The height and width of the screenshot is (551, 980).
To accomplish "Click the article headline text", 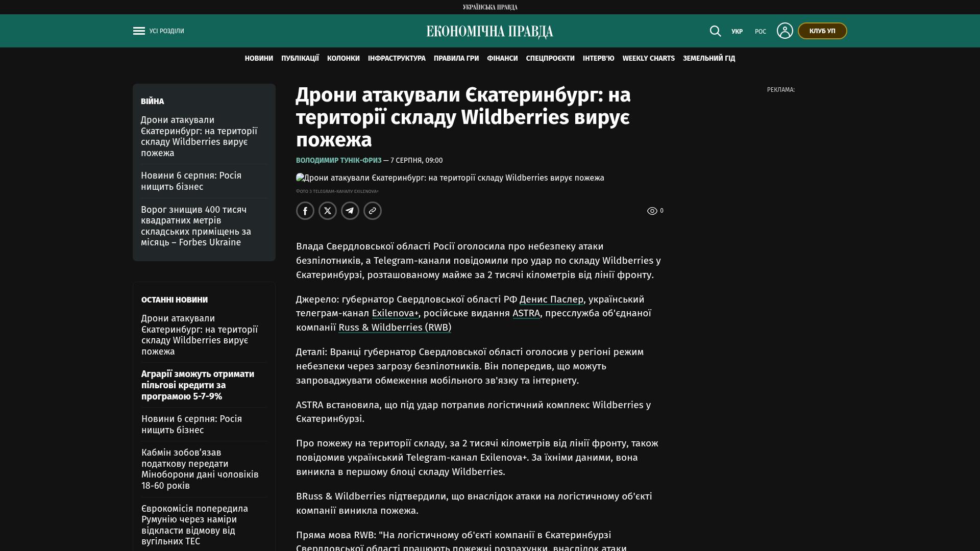I will [463, 117].
